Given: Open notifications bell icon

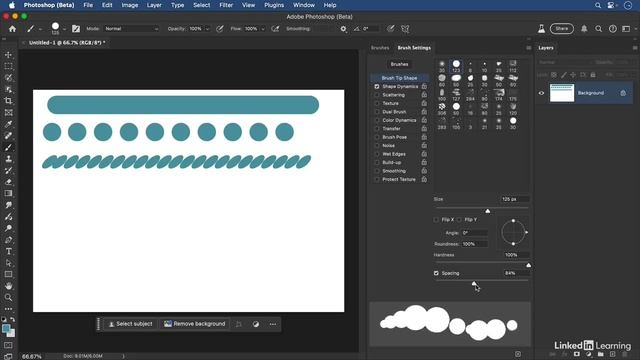Looking at the screenshot, I should [584, 29].
